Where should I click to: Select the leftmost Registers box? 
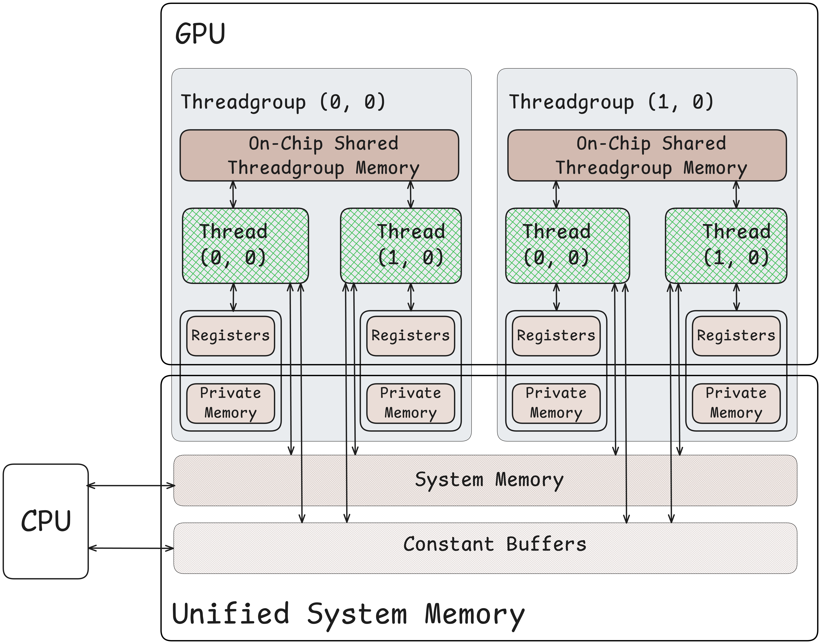(230, 336)
